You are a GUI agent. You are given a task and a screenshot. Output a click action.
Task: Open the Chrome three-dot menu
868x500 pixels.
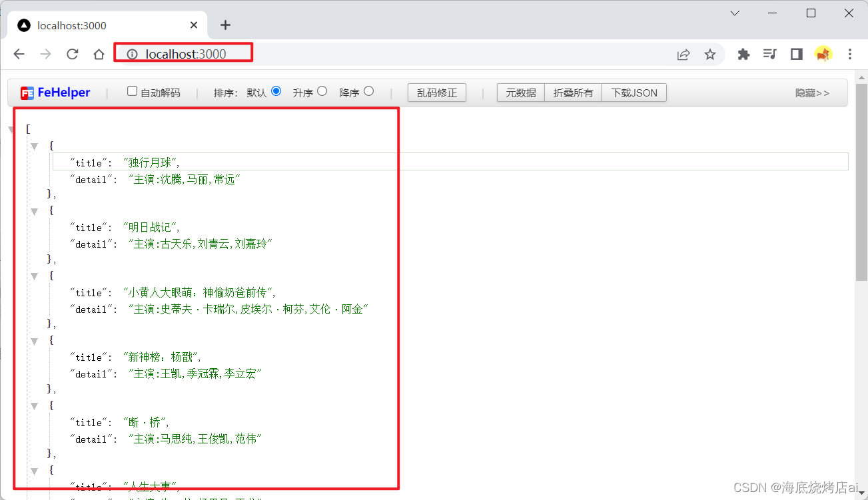(850, 55)
